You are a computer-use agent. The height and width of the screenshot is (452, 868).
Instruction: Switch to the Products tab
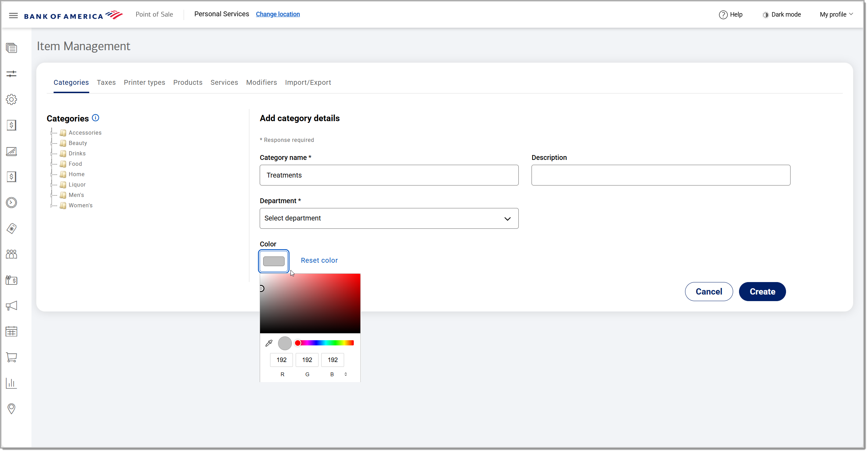click(x=187, y=82)
